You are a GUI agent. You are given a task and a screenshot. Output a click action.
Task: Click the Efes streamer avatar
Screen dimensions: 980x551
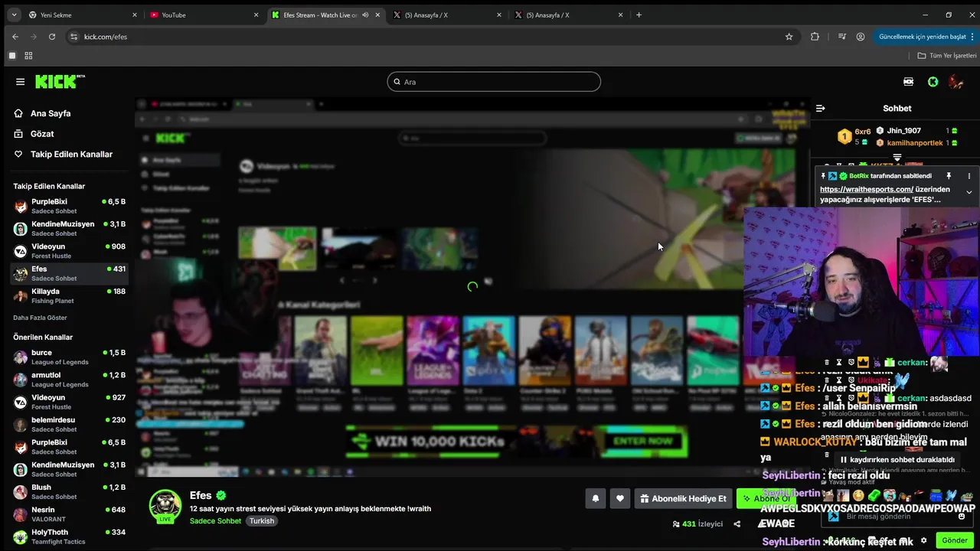165,505
